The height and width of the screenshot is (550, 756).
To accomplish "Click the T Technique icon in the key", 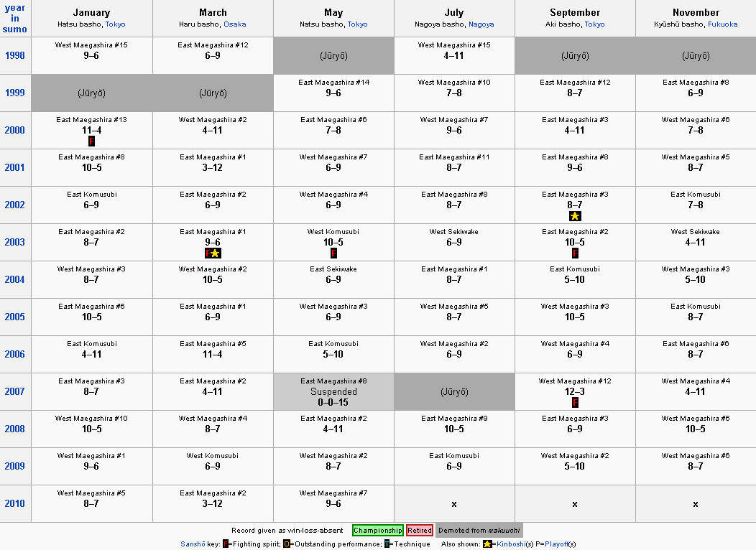I will 387,544.
